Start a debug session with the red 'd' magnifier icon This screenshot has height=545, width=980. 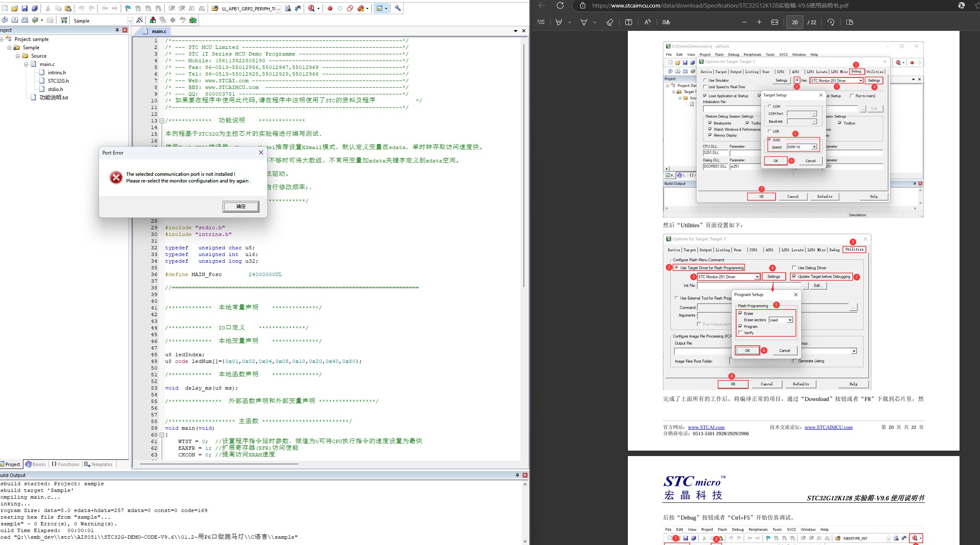[311, 8]
